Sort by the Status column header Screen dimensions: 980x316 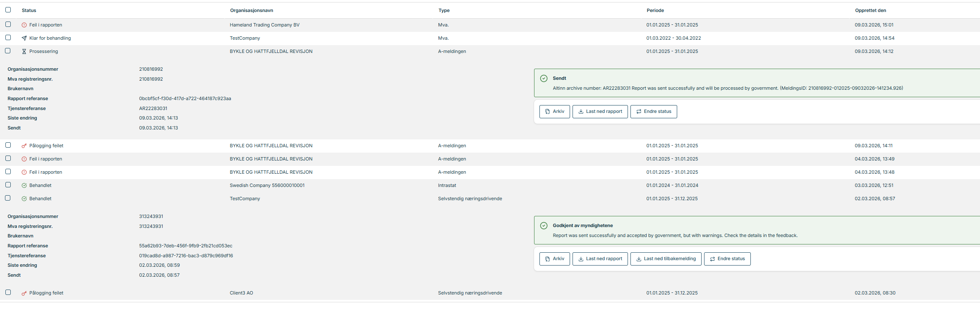(x=29, y=10)
